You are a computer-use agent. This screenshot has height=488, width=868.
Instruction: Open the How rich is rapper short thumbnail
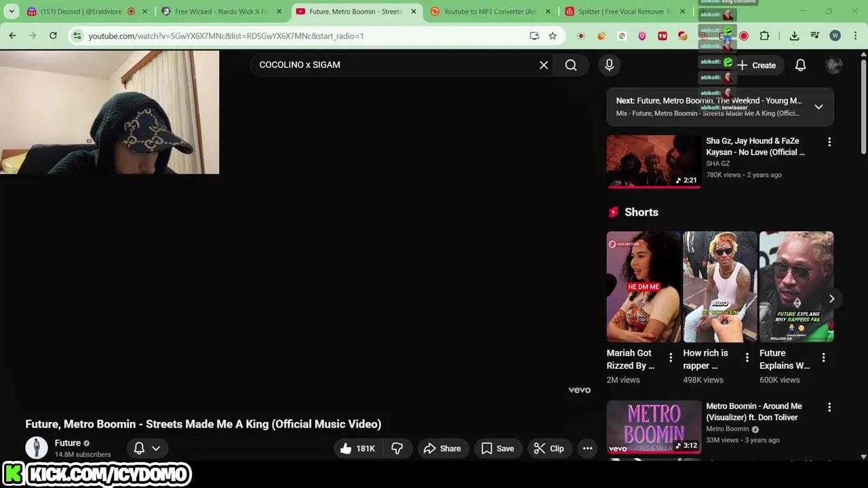719,287
